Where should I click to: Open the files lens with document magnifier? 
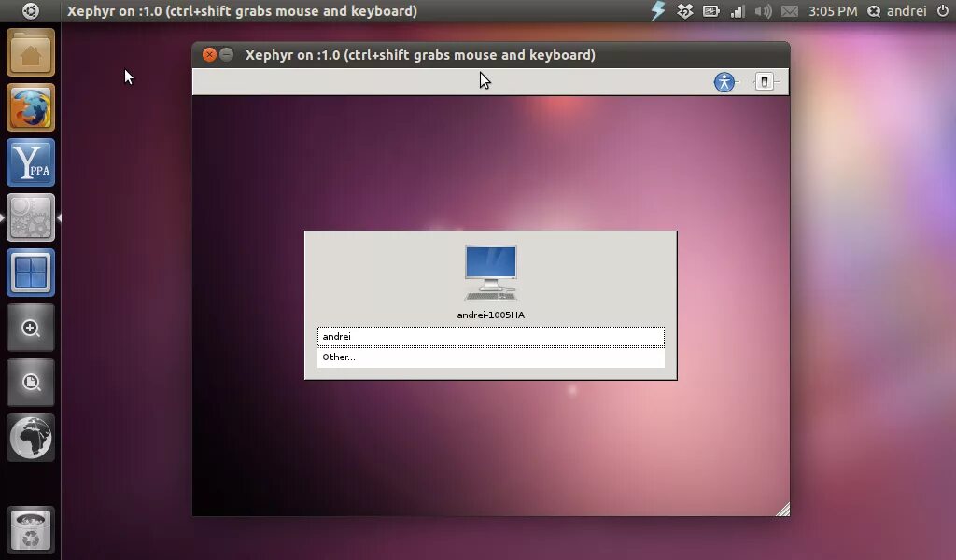click(x=31, y=383)
